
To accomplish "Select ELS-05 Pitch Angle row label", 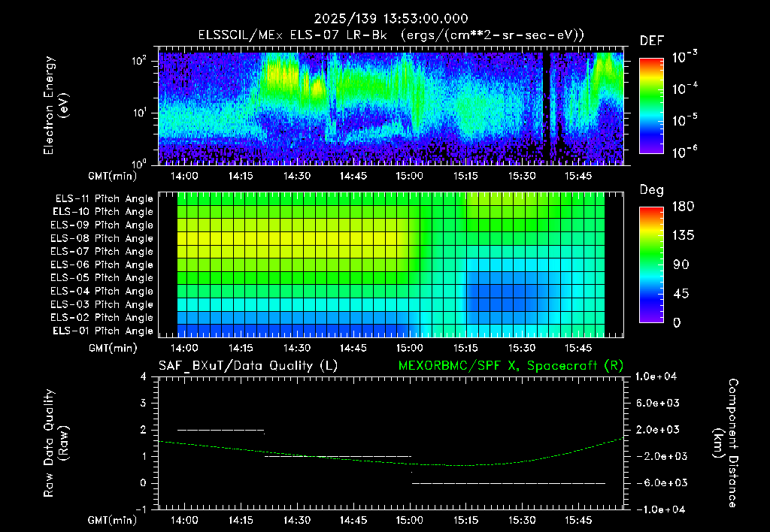I will coord(102,278).
